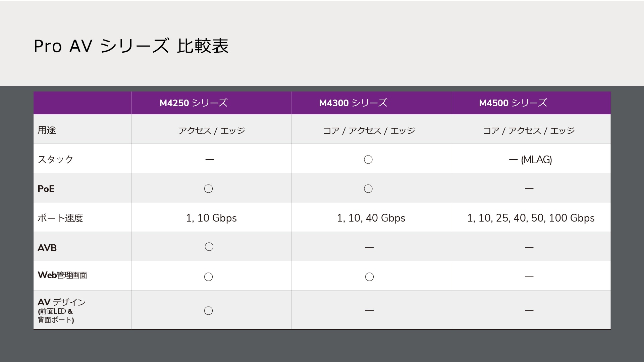Select the M4250 シリーズ column header

click(194, 103)
